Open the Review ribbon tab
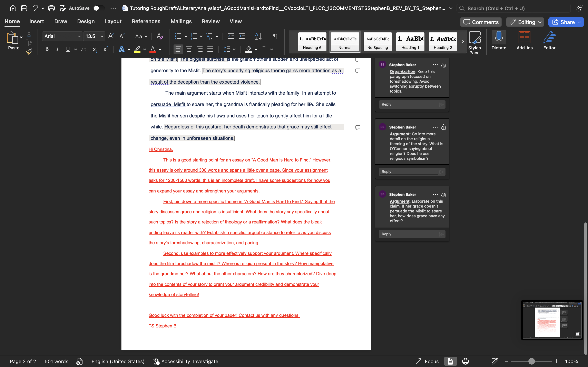 click(x=210, y=21)
